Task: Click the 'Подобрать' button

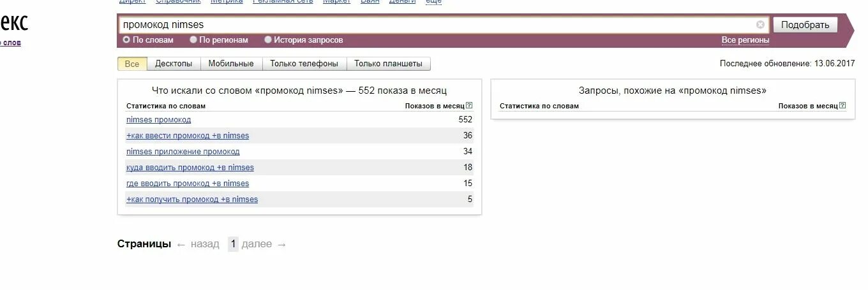Action: (x=805, y=25)
